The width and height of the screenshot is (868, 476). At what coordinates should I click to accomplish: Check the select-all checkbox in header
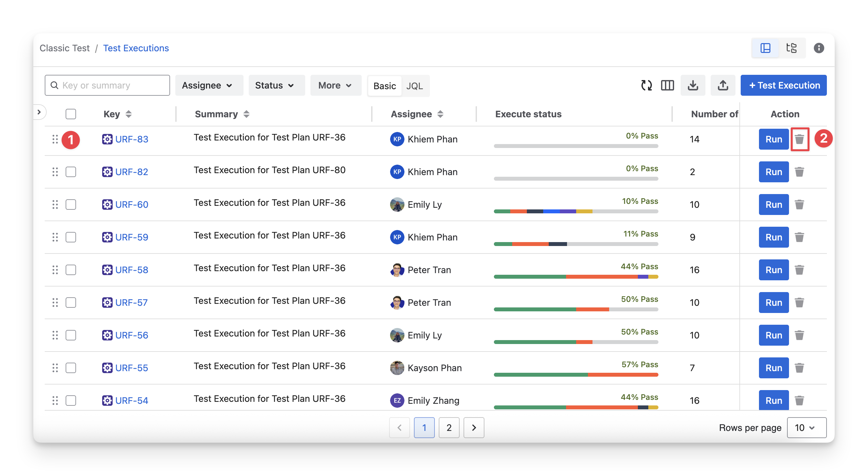[x=71, y=114]
